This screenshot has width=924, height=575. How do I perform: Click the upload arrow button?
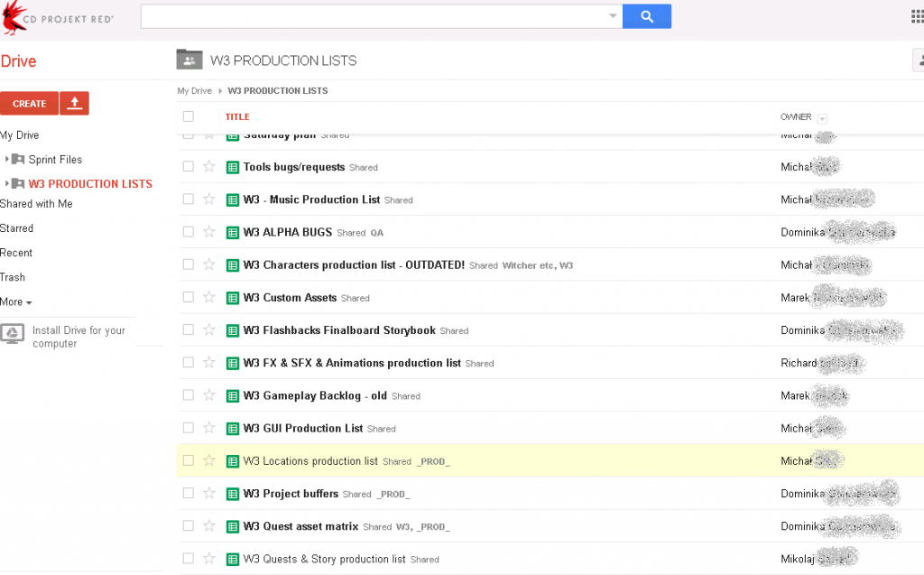74,103
